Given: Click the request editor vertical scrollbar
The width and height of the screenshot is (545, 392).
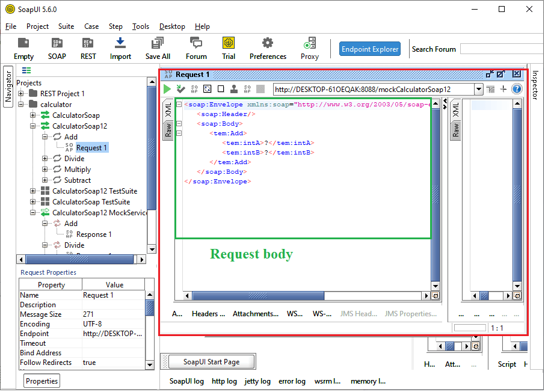Looking at the screenshot, I should click(436, 194).
